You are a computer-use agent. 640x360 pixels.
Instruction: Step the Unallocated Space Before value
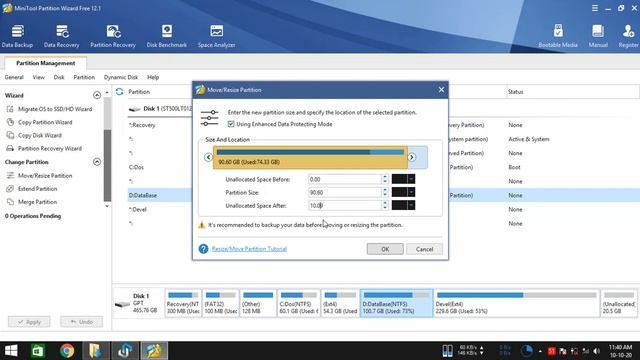(x=384, y=179)
